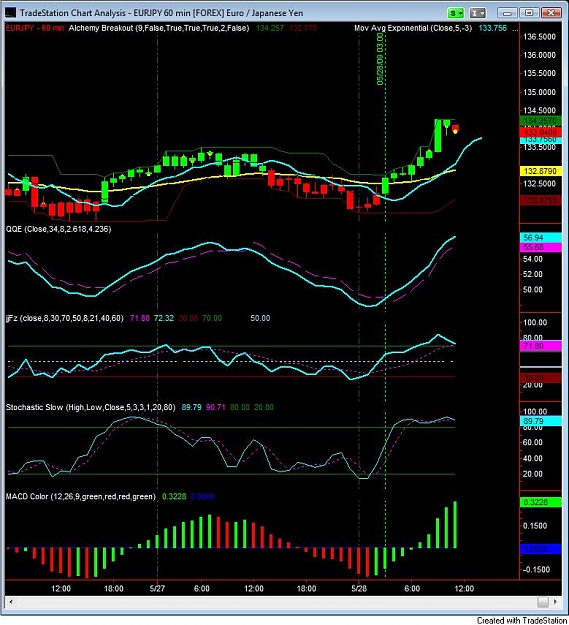This screenshot has height=625, width=569.
Task: Click the white 50.00 value in jjFz header
Action: [x=260, y=318]
